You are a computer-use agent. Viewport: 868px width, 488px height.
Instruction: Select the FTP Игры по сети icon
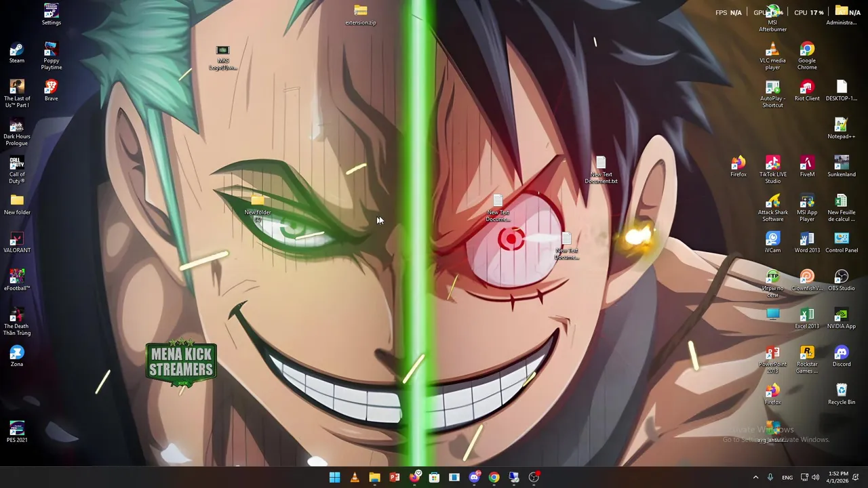point(772,284)
